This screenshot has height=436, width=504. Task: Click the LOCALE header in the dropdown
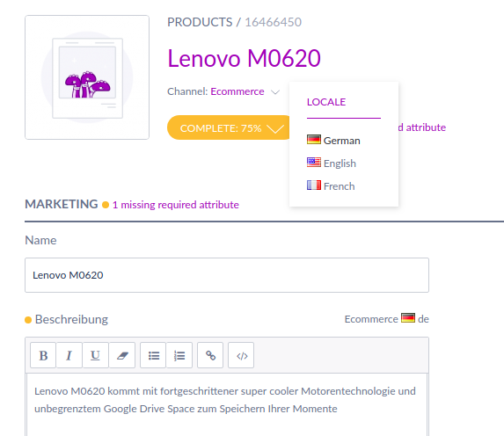click(326, 102)
